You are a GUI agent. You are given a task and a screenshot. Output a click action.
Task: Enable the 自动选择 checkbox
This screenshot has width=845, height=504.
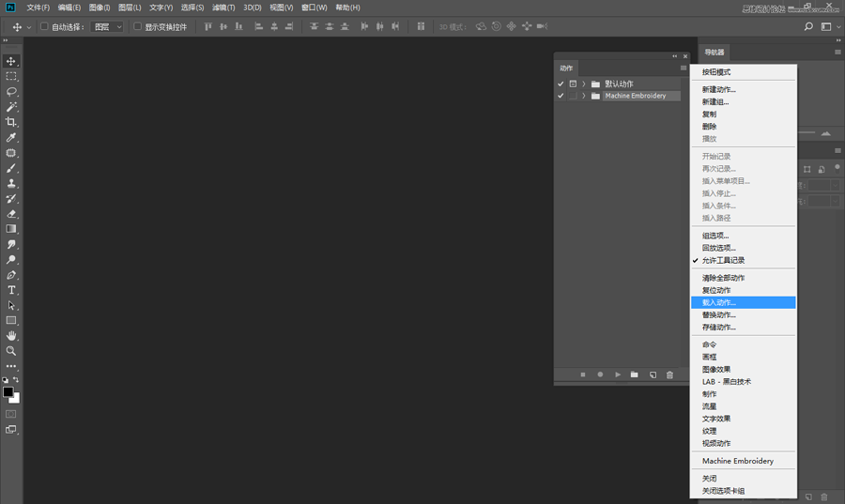coord(44,27)
